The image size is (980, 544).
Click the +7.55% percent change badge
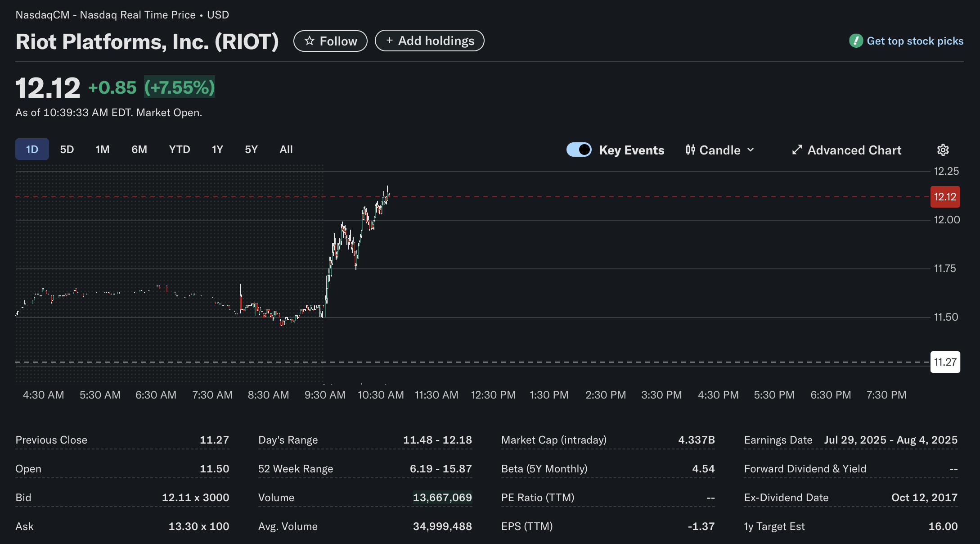pos(180,87)
